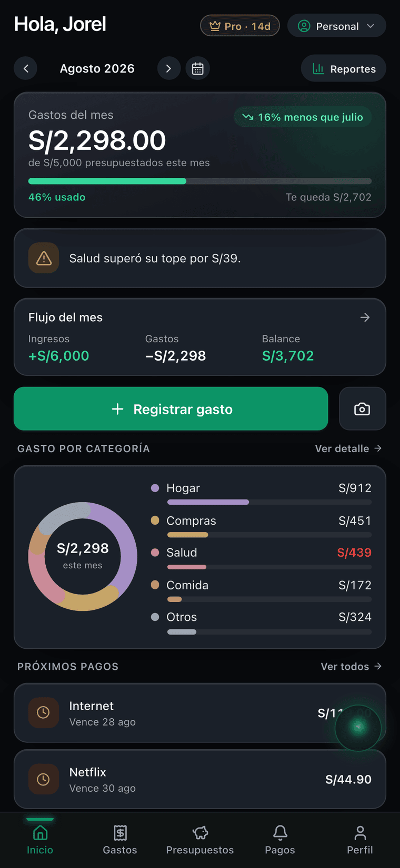This screenshot has height=868, width=400.
Task: Click the Salud warning triangle icon
Action: click(x=44, y=258)
